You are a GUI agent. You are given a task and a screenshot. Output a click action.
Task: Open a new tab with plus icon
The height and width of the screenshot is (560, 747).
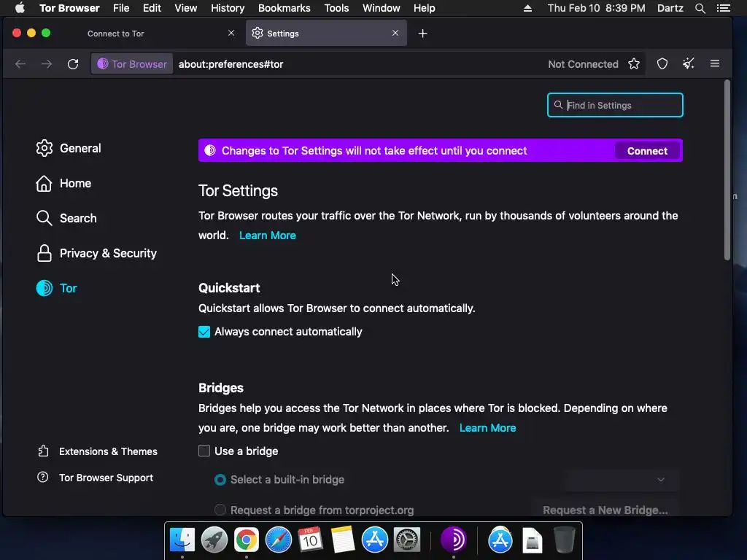[422, 34]
